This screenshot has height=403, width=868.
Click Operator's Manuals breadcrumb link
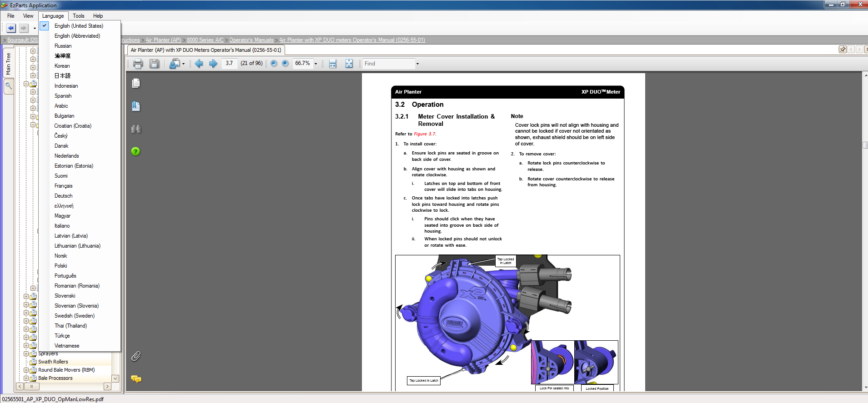click(251, 40)
